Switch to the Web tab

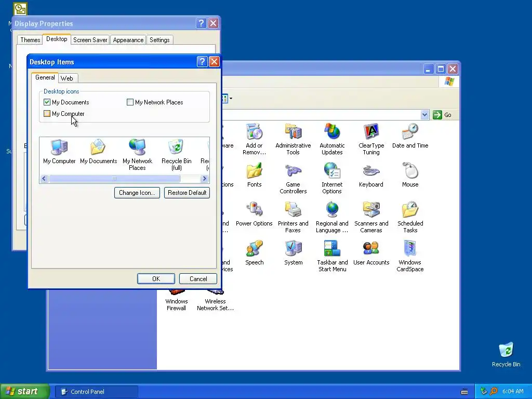pos(67,78)
